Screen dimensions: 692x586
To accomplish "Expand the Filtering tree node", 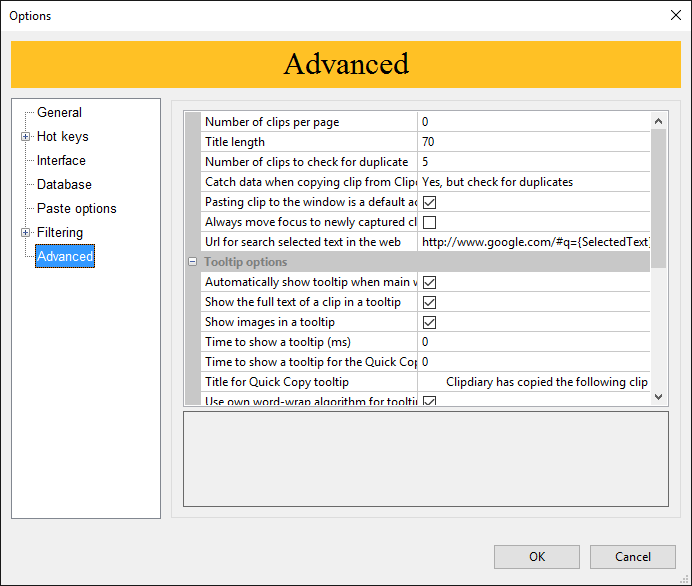I will (26, 233).
